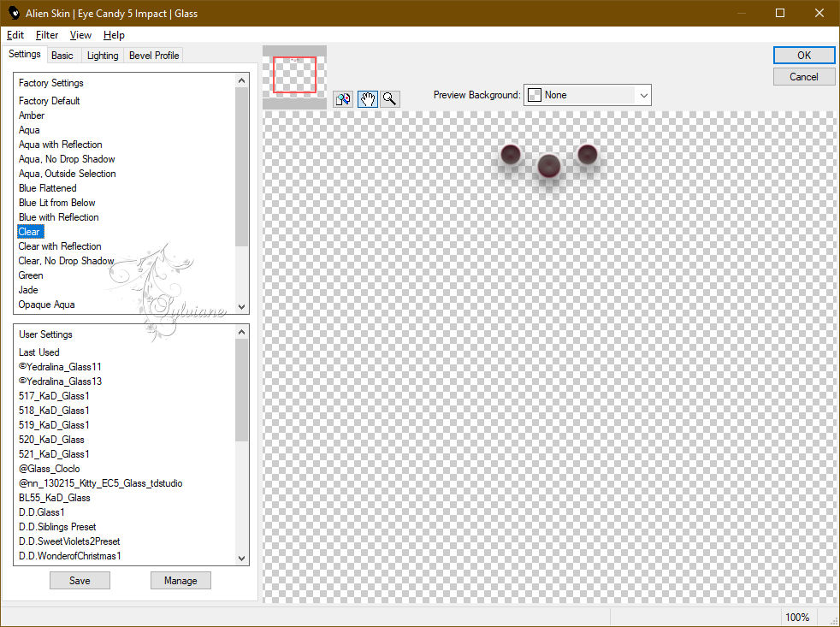The height and width of the screenshot is (627, 840).
Task: Click the Save preset button
Action: (80, 580)
